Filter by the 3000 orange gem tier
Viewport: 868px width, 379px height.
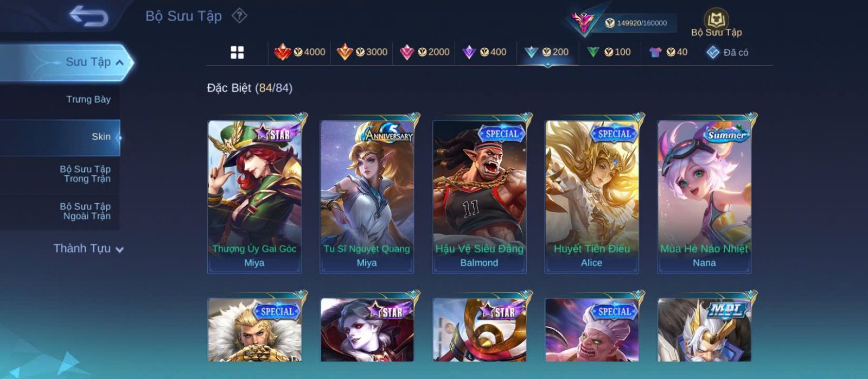click(x=362, y=52)
